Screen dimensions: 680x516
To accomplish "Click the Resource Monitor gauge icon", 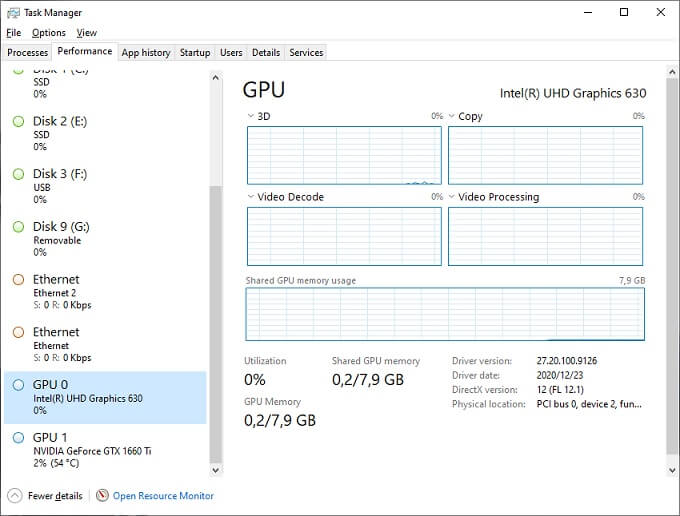I will point(102,495).
